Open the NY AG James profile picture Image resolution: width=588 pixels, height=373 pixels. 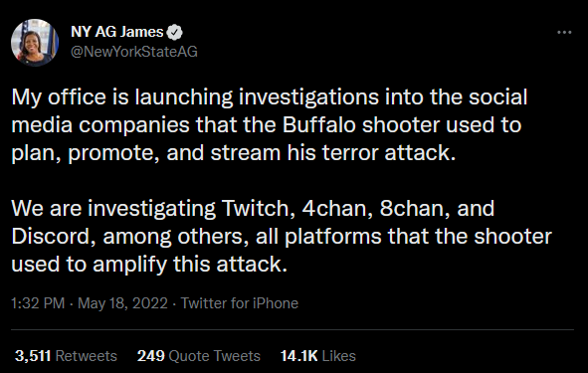pyautogui.click(x=35, y=43)
